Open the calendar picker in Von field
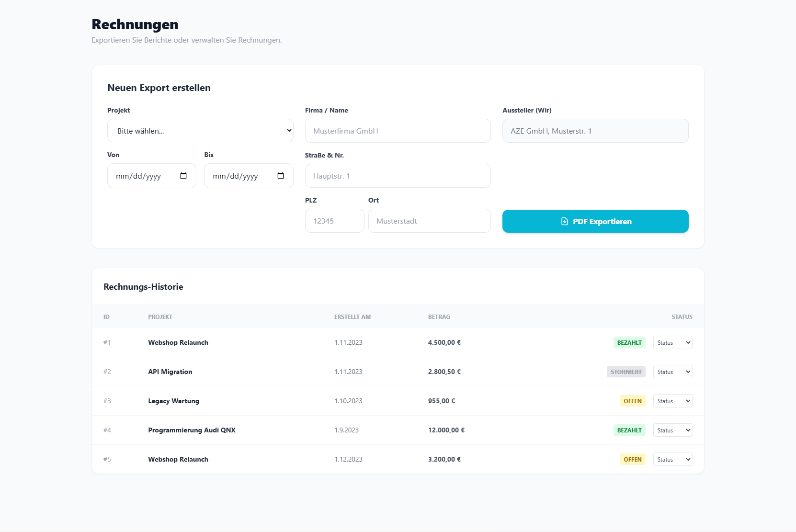The width and height of the screenshot is (796, 532). [x=183, y=176]
